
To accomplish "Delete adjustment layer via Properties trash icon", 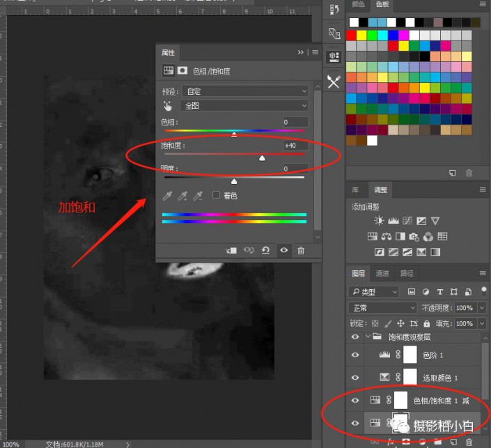I will pos(301,250).
